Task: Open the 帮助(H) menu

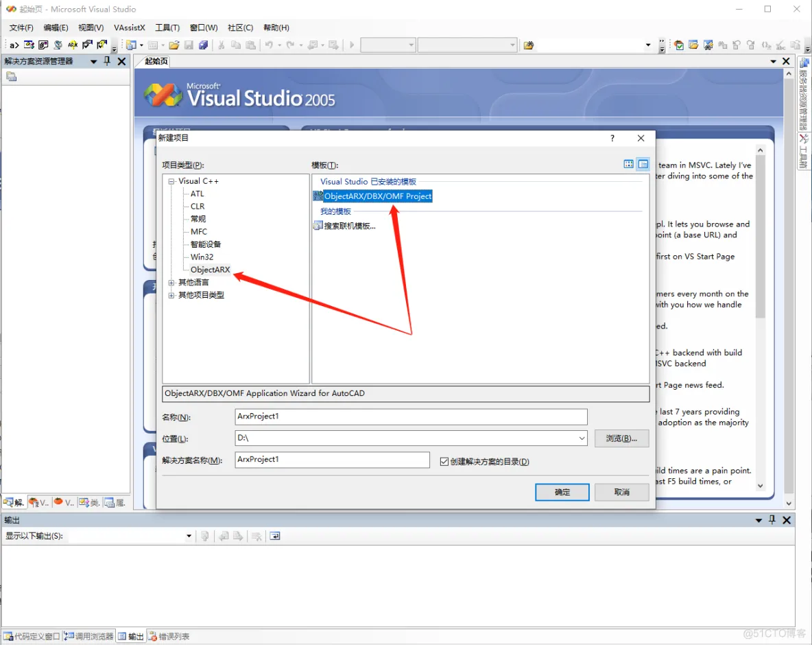Action: point(276,27)
